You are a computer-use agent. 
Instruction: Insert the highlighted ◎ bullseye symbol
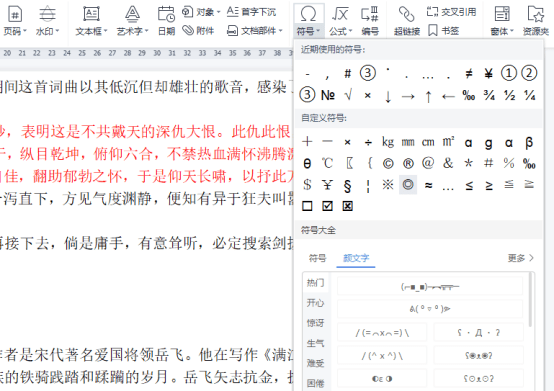click(x=408, y=185)
